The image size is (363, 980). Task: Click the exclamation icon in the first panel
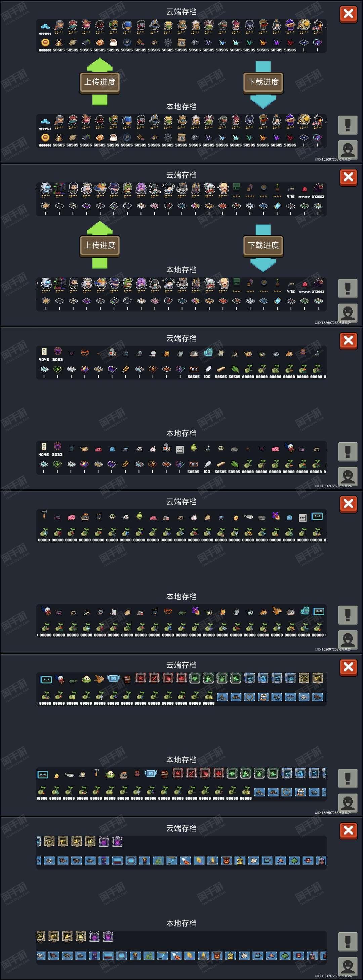348,125
